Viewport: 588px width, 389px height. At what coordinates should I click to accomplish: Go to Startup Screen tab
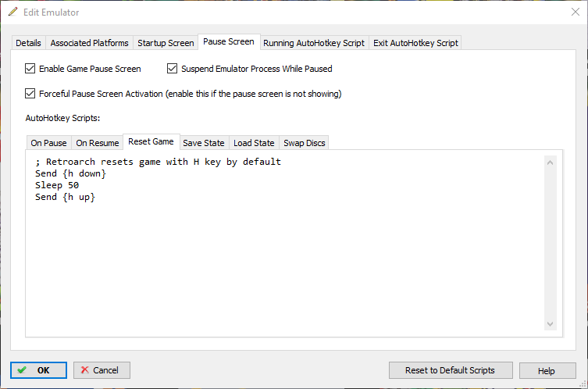coord(166,43)
